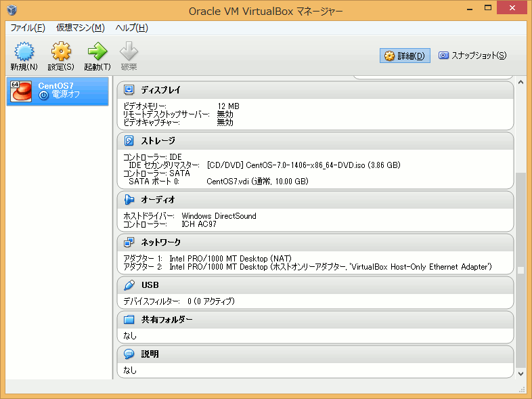Screen dimensions: 532x399
Task: Click the Network (ネットワーク) section icon
Action: [x=129, y=243]
